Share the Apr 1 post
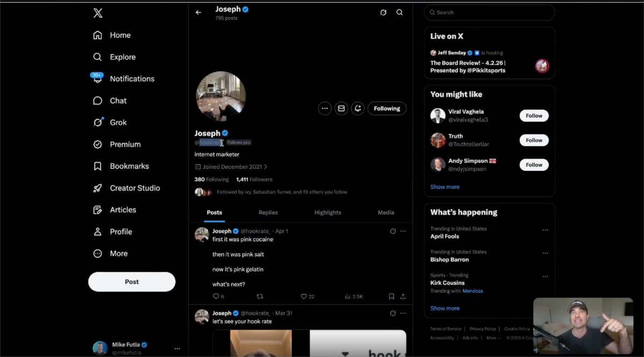 [403, 296]
